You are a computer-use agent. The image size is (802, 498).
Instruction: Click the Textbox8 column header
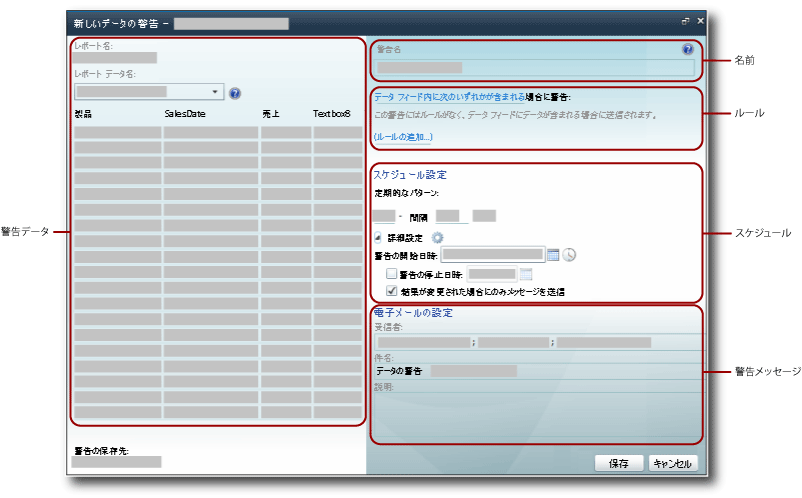(x=332, y=114)
